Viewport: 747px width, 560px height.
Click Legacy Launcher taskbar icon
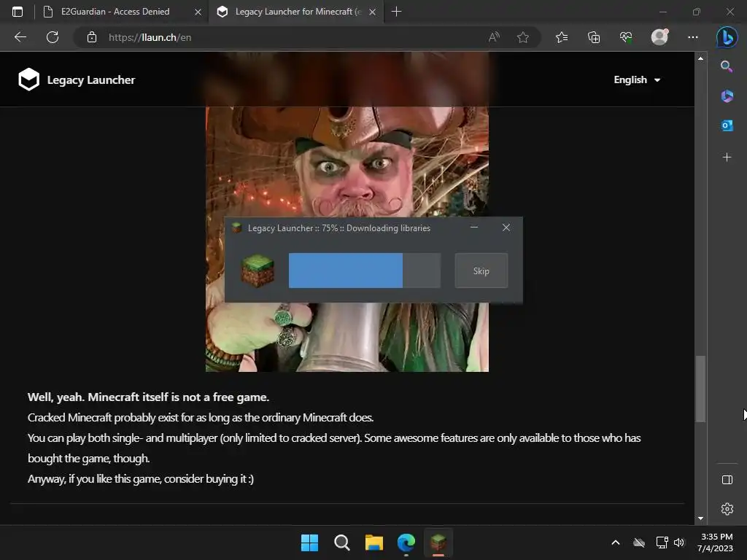click(438, 542)
